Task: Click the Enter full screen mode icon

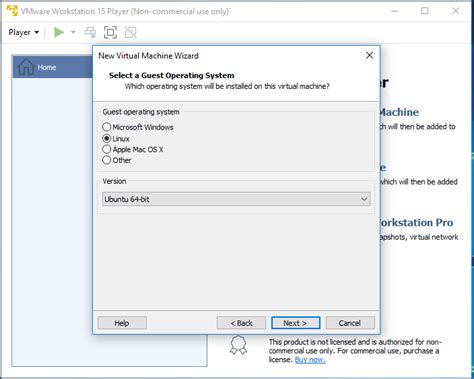Action: click(x=110, y=32)
